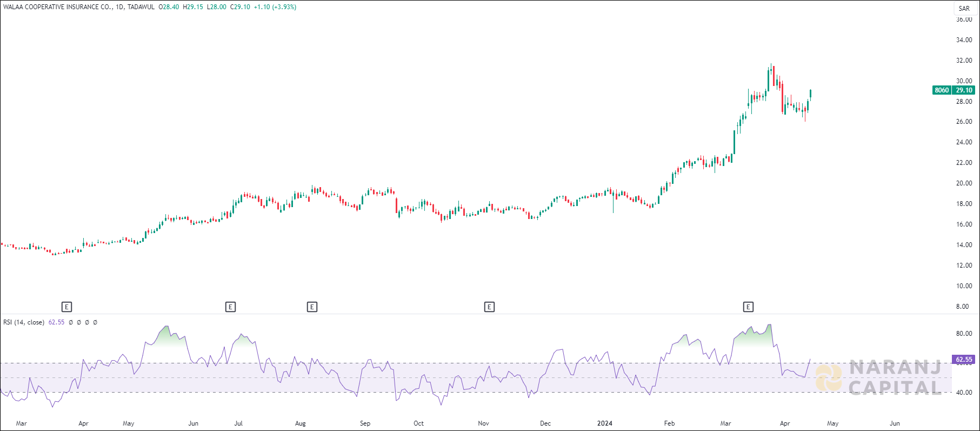The height and width of the screenshot is (431, 980).
Task: Click the TADAWUL exchange label
Action: tap(141, 7)
